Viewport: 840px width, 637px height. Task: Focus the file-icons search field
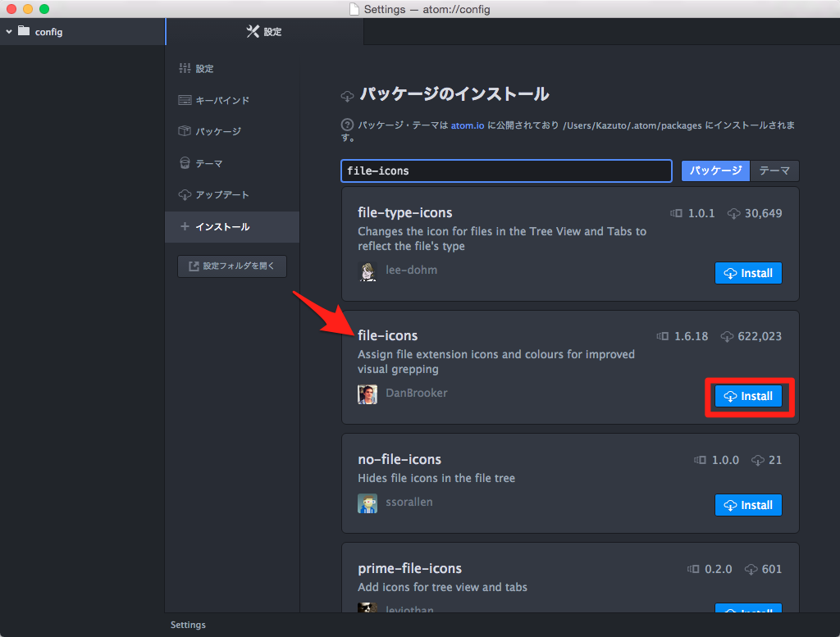point(506,171)
